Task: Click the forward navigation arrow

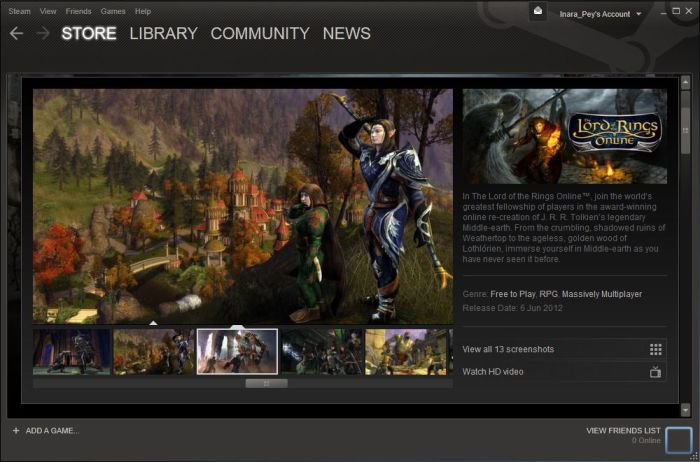Action: pyautogui.click(x=43, y=33)
